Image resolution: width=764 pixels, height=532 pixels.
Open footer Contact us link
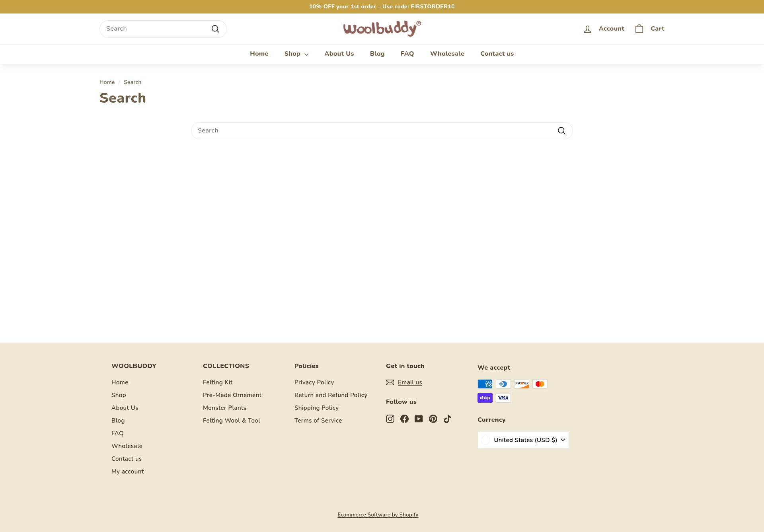click(127, 459)
